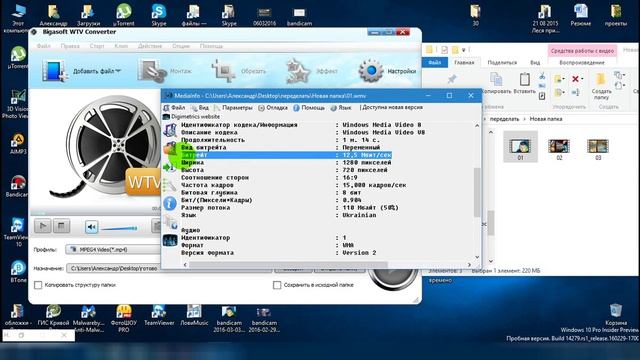Open Помощь menu in MediaInfo window
Viewport: 640px width, 360px height.
pyautogui.click(x=309, y=108)
